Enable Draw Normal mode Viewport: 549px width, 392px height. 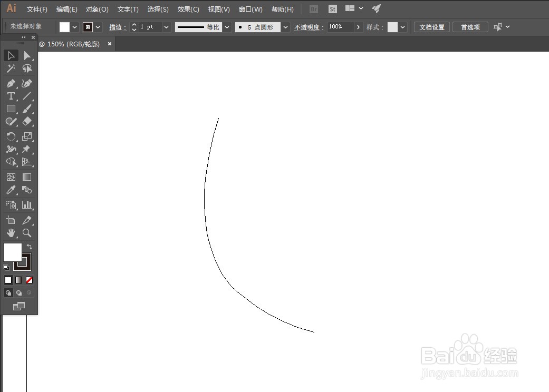[x=8, y=293]
